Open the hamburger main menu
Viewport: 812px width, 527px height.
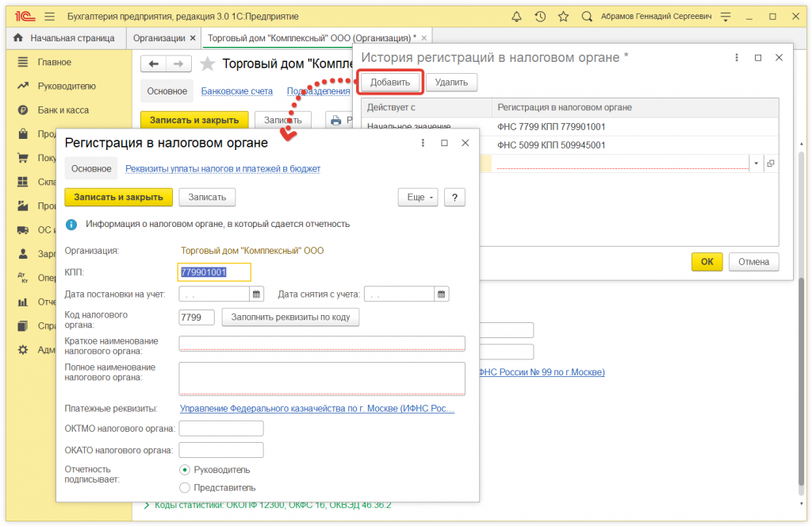50,16
